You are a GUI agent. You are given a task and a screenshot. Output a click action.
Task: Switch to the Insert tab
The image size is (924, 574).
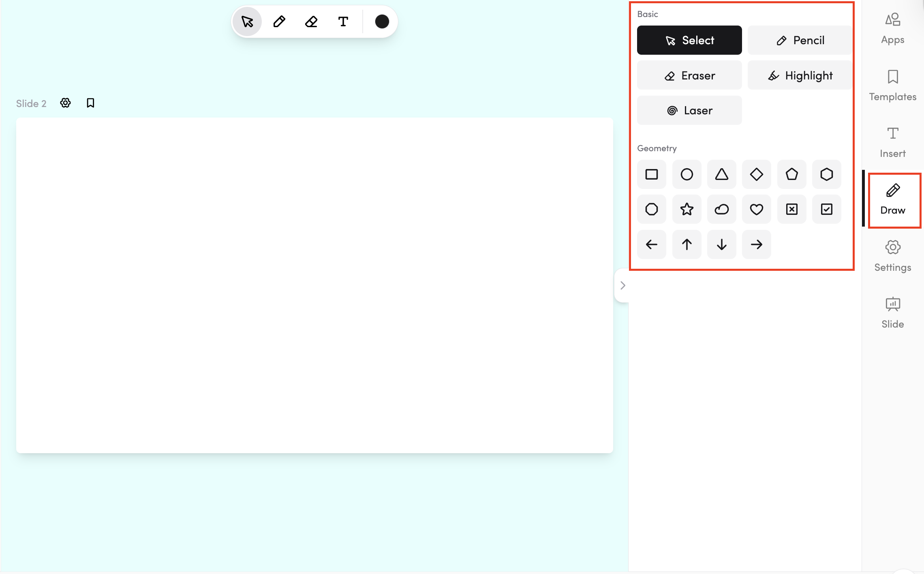point(892,142)
